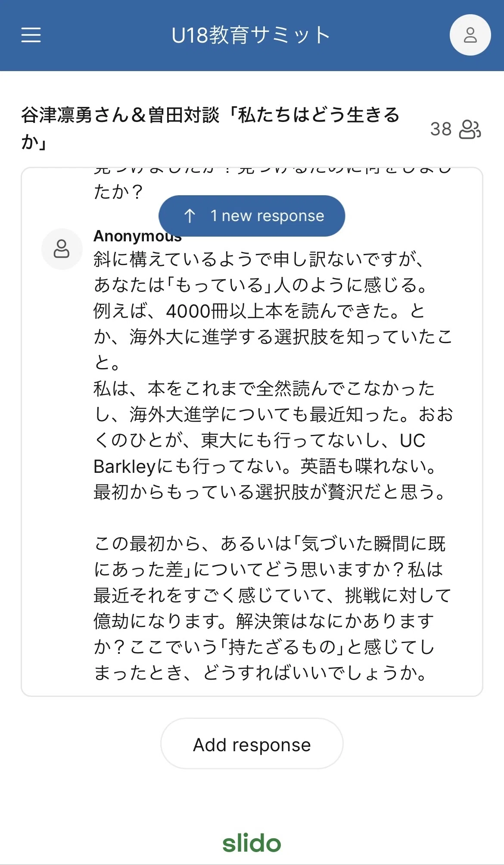Viewport: 504px width, 865px height.
Task: Click the line starting 斜に構えているようで
Action: (x=258, y=259)
